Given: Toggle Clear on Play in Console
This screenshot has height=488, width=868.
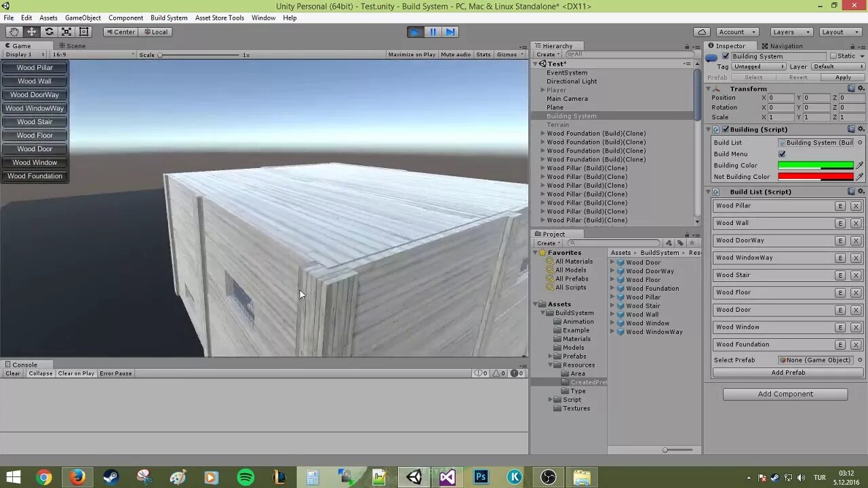Looking at the screenshot, I should pos(76,373).
